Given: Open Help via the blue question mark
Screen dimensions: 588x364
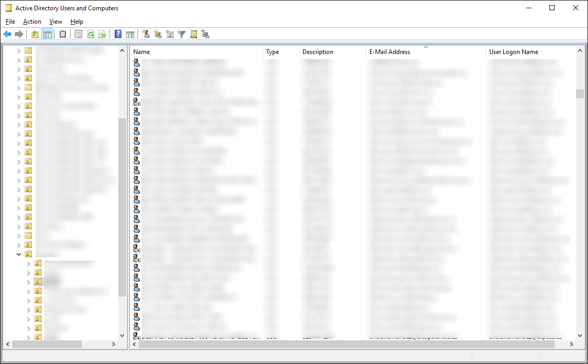Looking at the screenshot, I should point(118,34).
